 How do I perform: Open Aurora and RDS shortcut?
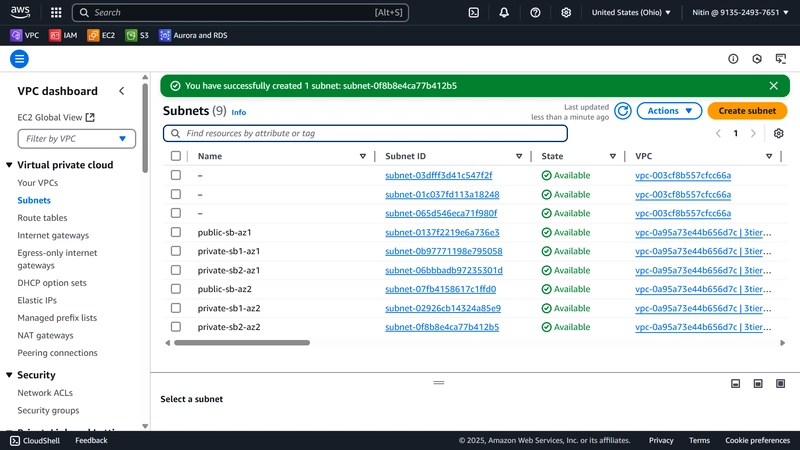tap(193, 35)
